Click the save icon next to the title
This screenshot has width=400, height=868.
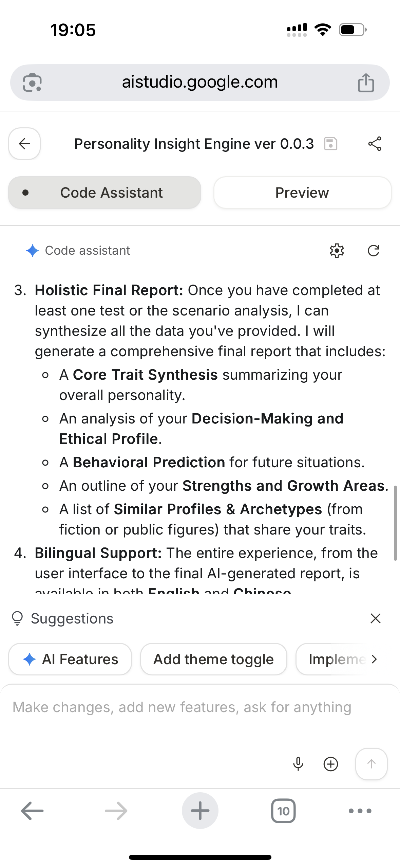330,144
